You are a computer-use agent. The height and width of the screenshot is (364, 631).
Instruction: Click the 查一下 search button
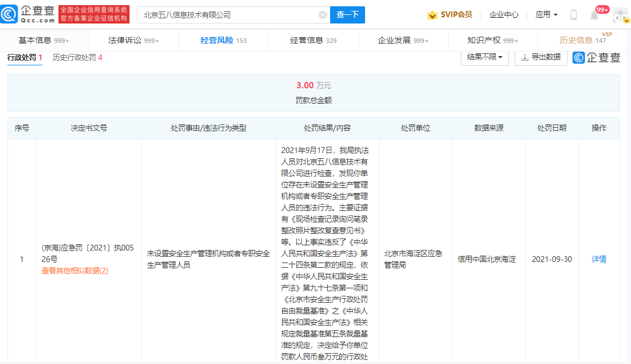tap(347, 15)
